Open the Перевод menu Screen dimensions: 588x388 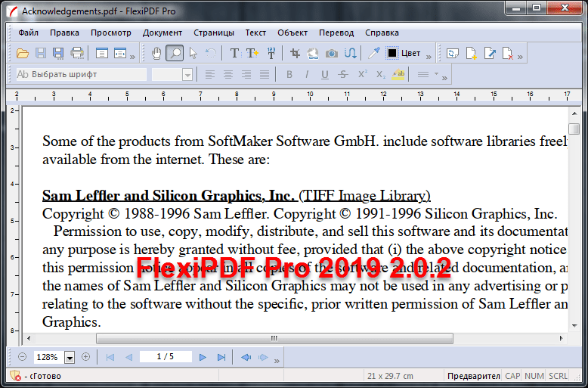pyautogui.click(x=336, y=33)
